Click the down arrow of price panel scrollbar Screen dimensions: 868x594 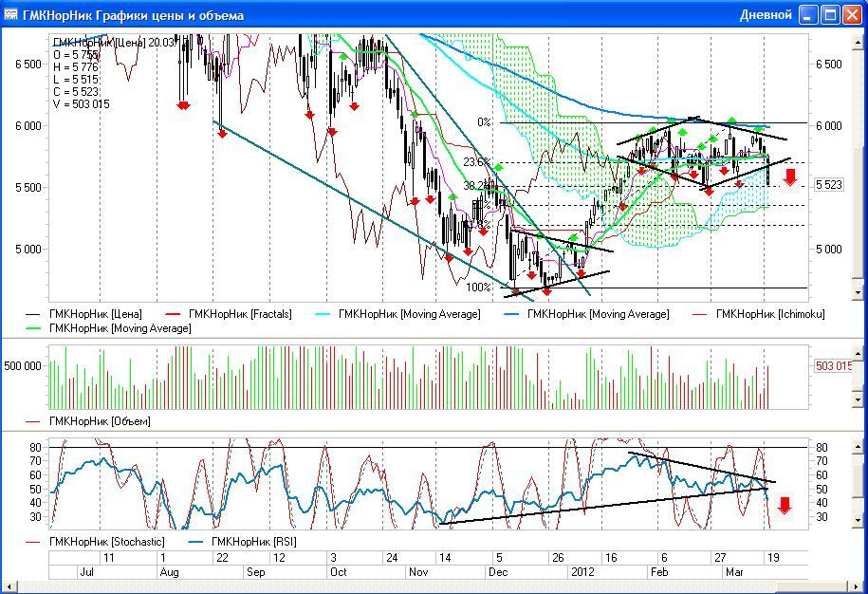(x=859, y=291)
